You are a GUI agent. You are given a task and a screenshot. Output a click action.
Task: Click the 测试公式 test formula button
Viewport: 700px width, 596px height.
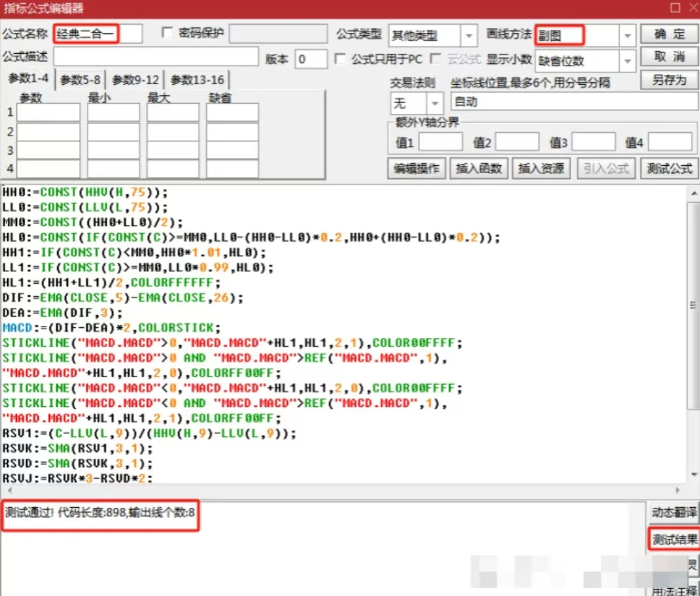tap(669, 168)
